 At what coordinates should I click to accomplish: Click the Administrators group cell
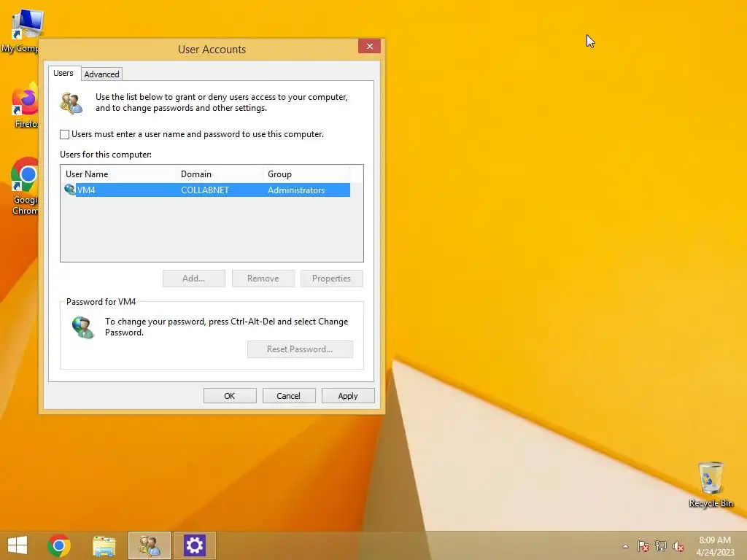(296, 190)
